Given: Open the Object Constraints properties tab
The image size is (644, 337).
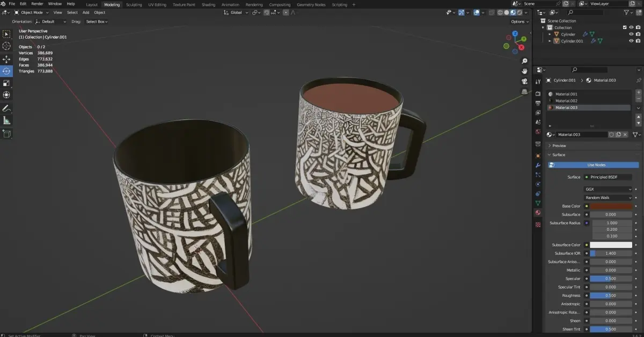Looking at the screenshot, I should (538, 194).
